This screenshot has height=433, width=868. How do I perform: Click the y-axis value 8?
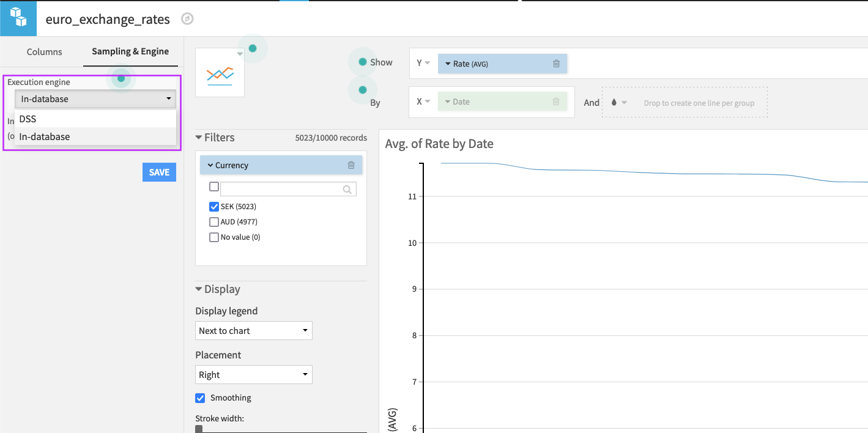coord(414,335)
